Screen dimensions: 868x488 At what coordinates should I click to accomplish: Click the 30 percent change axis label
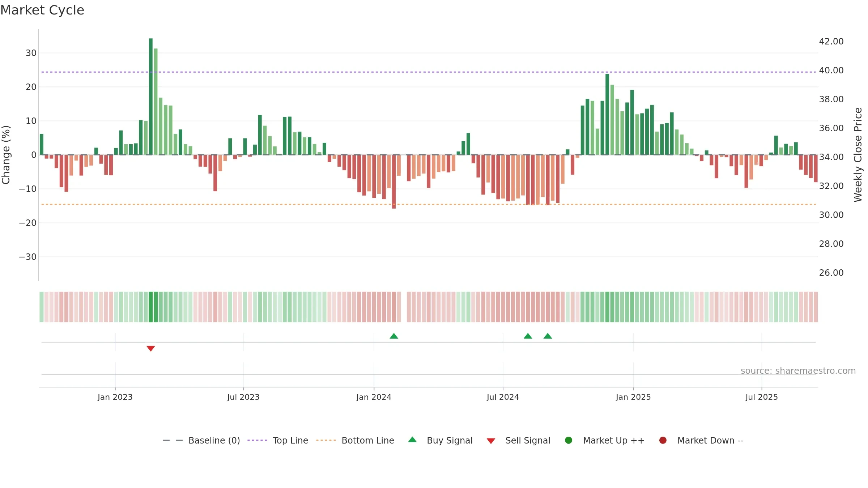click(x=31, y=53)
